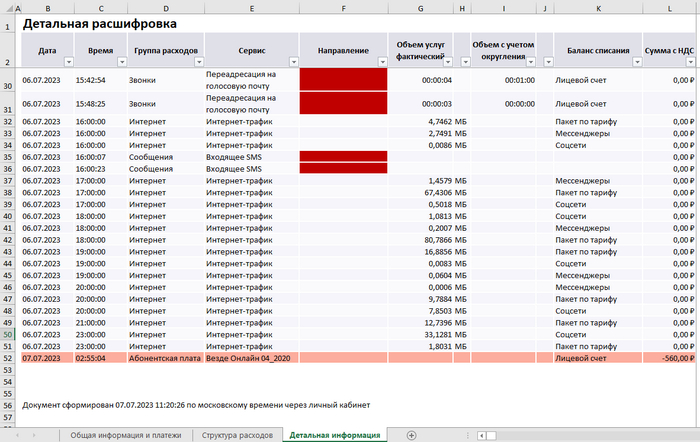Viewport: 700px width, 442px height.
Task: Switch to the Структура расходов sheet
Action: click(x=236, y=435)
